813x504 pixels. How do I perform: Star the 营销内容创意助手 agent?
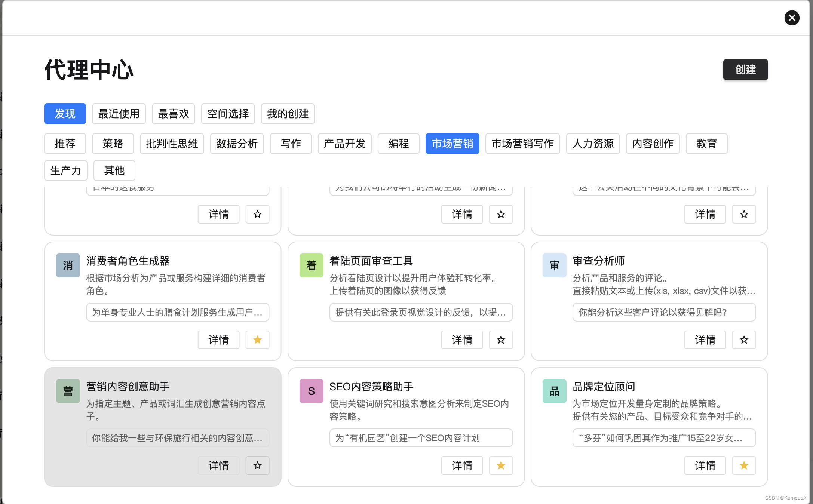[257, 465]
